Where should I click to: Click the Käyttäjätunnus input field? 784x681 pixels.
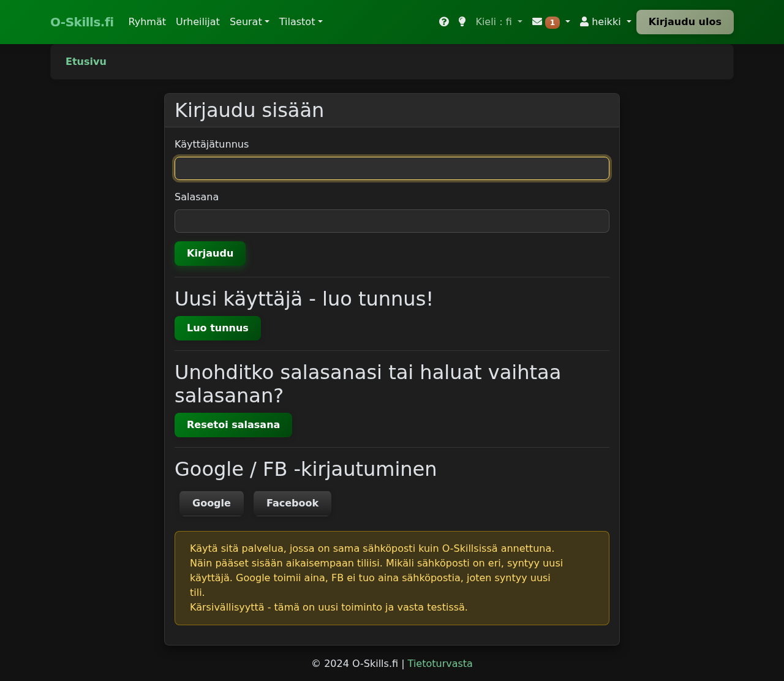tap(391, 168)
